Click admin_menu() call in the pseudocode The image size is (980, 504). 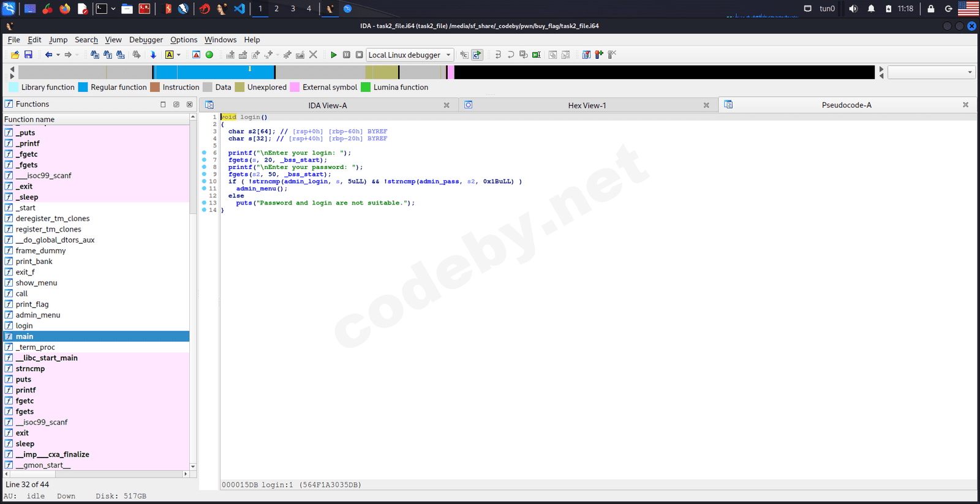point(262,189)
